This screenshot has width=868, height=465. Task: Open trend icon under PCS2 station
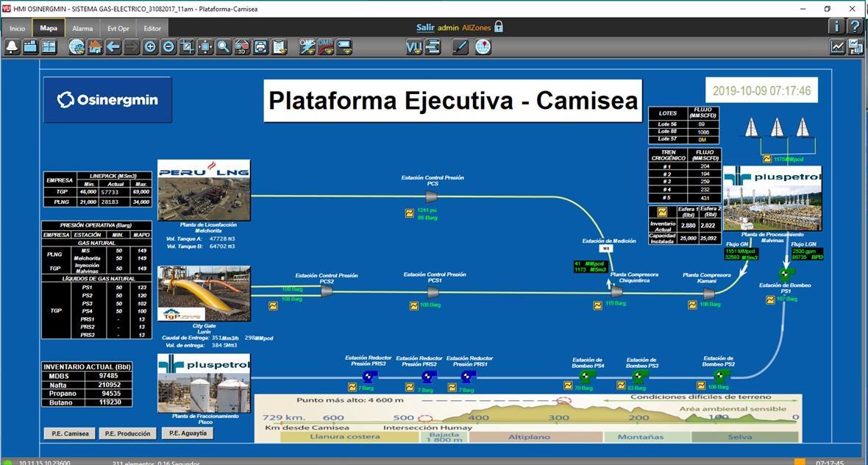(273, 305)
